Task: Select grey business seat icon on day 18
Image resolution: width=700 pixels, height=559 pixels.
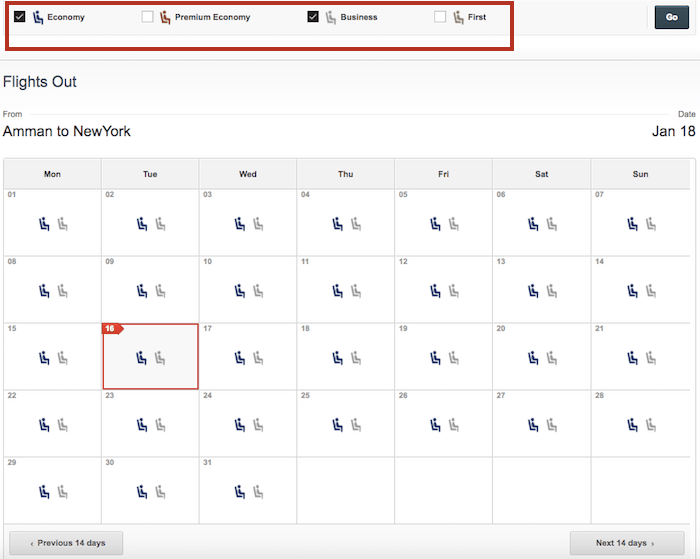Action: click(356, 358)
